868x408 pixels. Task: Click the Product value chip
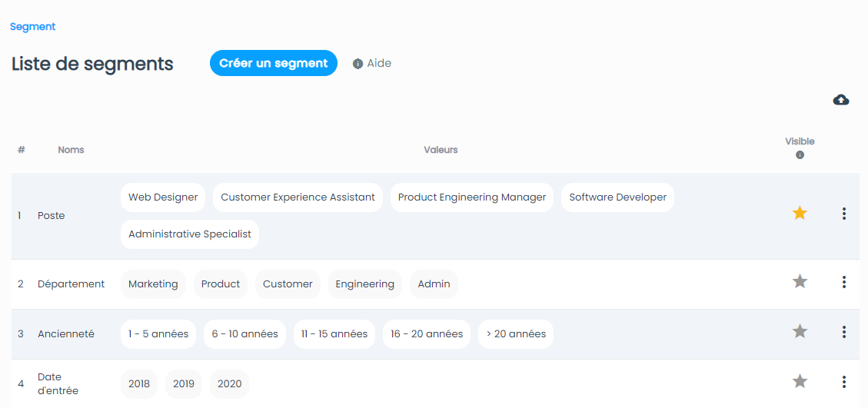tap(221, 284)
